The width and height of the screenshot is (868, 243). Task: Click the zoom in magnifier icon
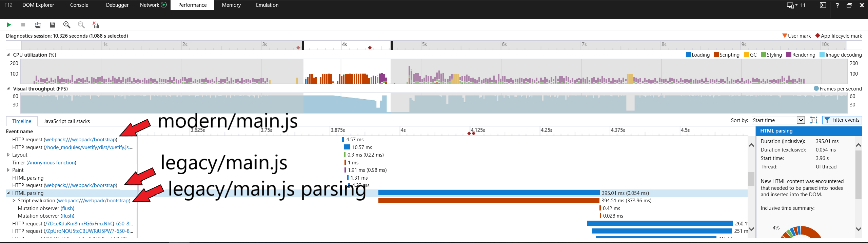coord(67,25)
